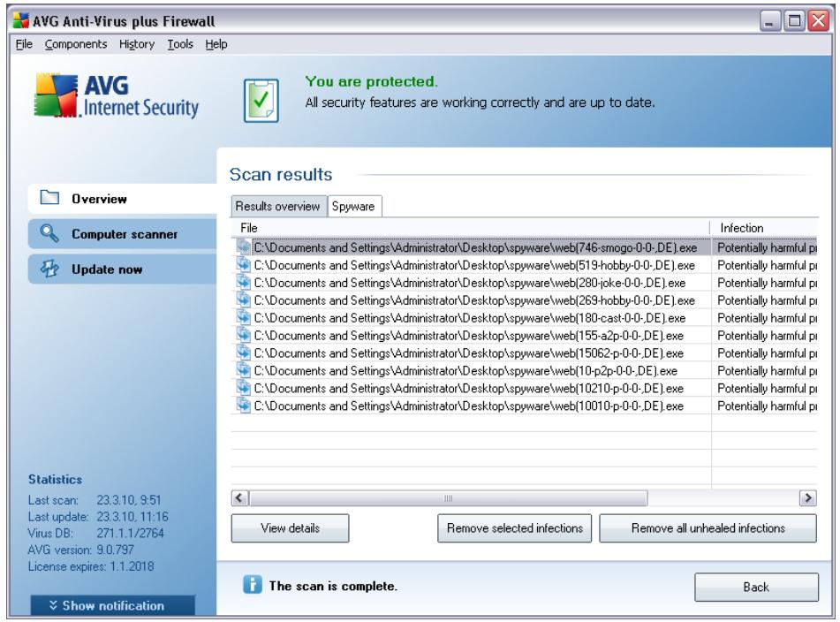Click the file icon for web(280-joke-0-0-,DE).exe
The image size is (840, 622).
[243, 283]
